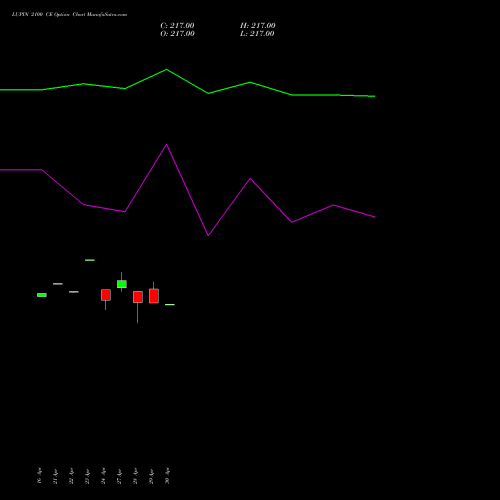500x500 pixels.
Task: Click the flat green candle above 30 Apr
Action: click(x=170, y=305)
